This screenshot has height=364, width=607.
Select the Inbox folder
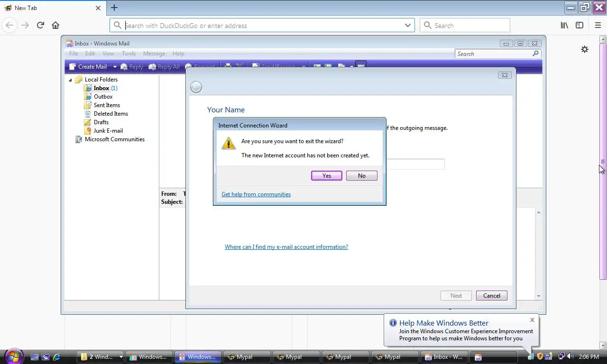pos(101,88)
